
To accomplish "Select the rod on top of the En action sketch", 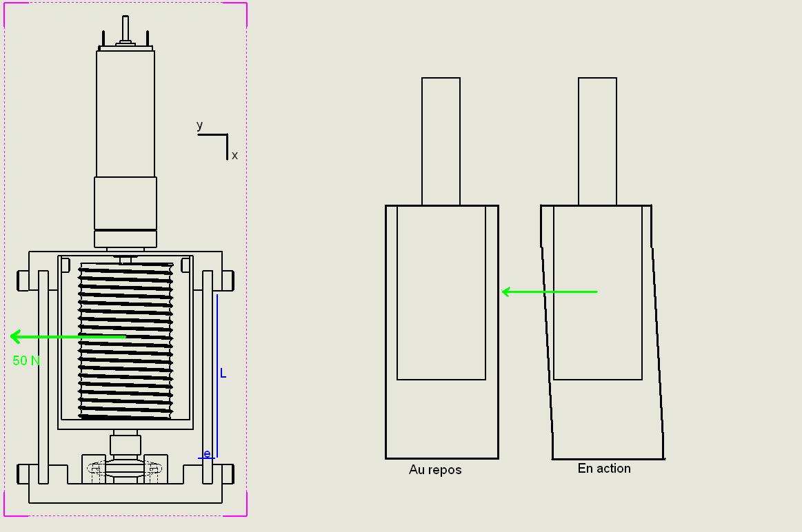I will coord(597,141).
